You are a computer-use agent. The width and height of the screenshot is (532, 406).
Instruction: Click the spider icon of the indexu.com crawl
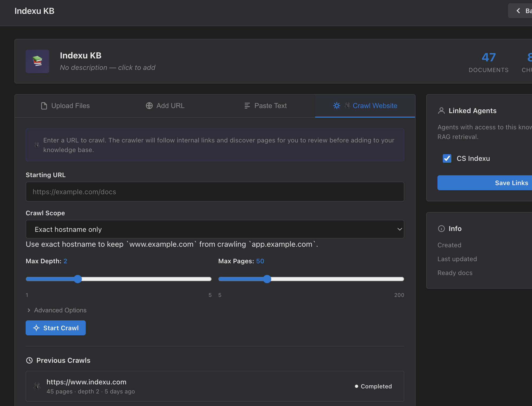(x=37, y=386)
